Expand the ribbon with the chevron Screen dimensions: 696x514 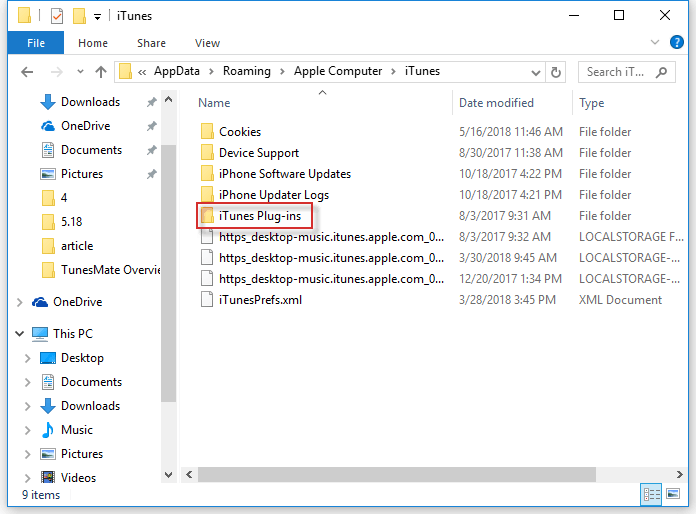click(x=655, y=42)
